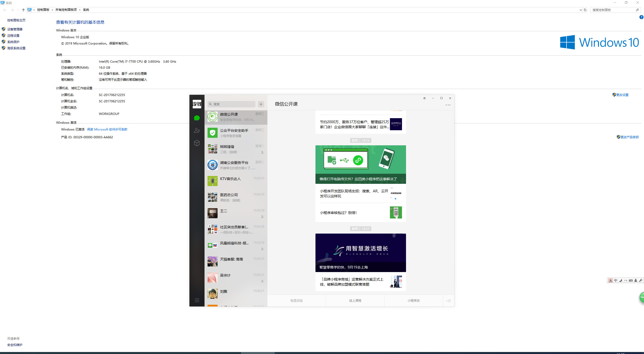Viewport: 644px width, 354px height.
Task: Click the green 56 floating ball
Action: click(642, 297)
